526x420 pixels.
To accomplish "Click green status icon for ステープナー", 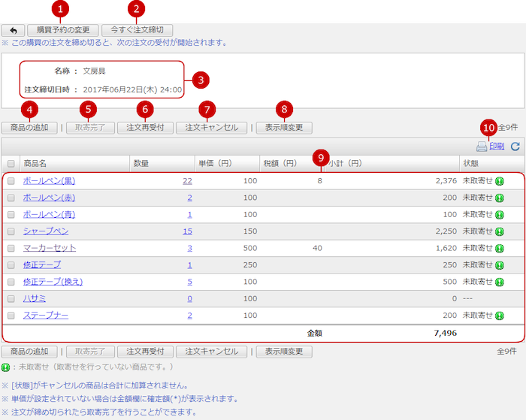I will tap(499, 316).
